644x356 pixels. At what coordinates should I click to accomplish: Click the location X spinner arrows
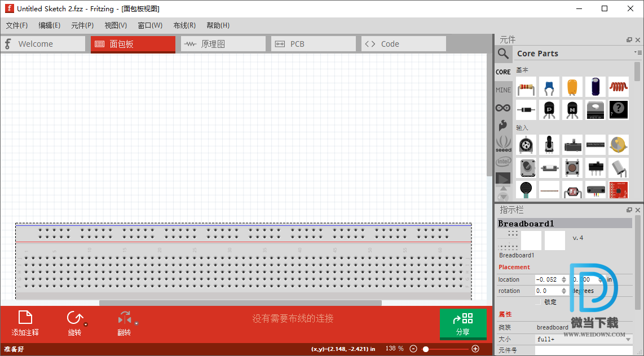(564, 279)
